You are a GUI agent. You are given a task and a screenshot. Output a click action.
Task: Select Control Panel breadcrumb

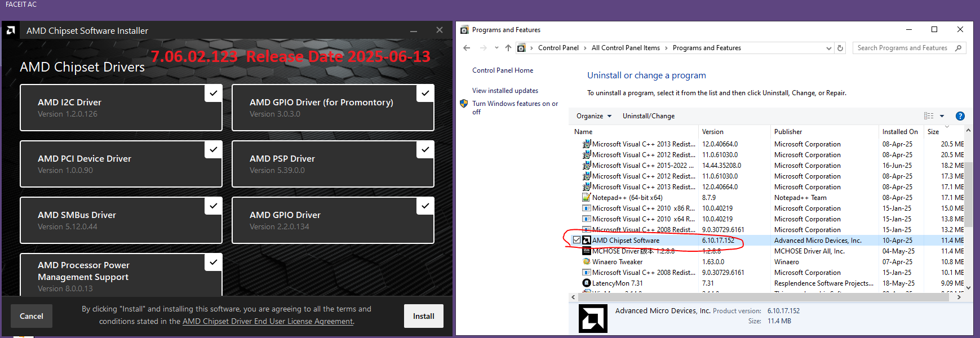558,48
